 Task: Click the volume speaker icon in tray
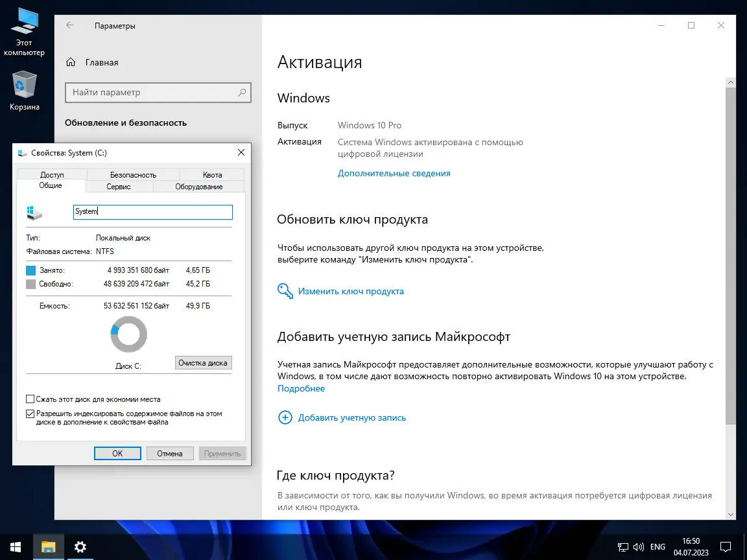pos(638,547)
